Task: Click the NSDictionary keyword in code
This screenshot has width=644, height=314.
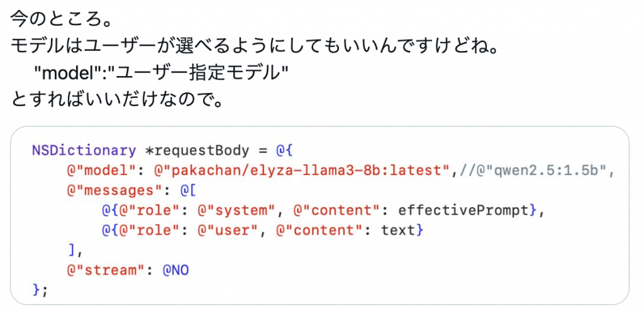Action: pos(83,151)
